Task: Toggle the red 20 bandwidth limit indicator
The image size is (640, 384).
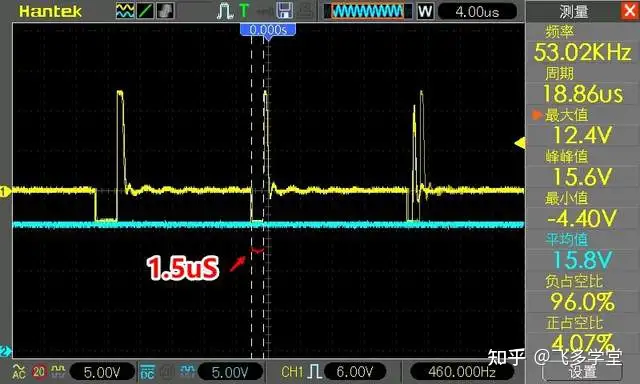Action: [39, 371]
